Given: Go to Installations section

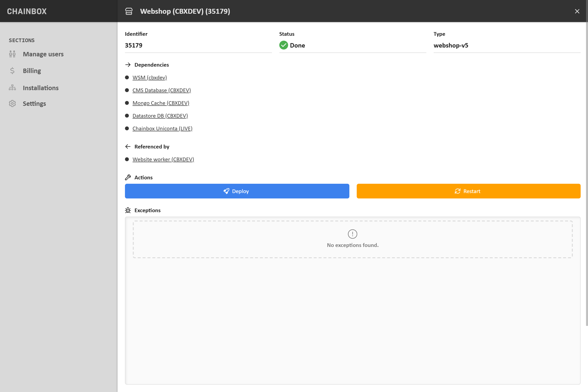Looking at the screenshot, I should (x=40, y=88).
